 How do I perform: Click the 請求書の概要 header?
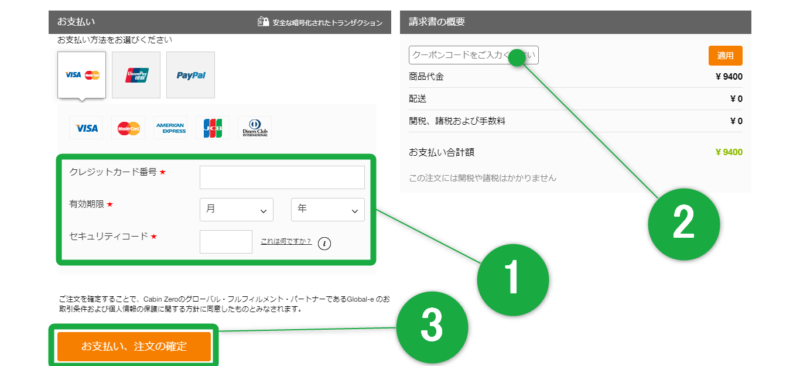(437, 22)
